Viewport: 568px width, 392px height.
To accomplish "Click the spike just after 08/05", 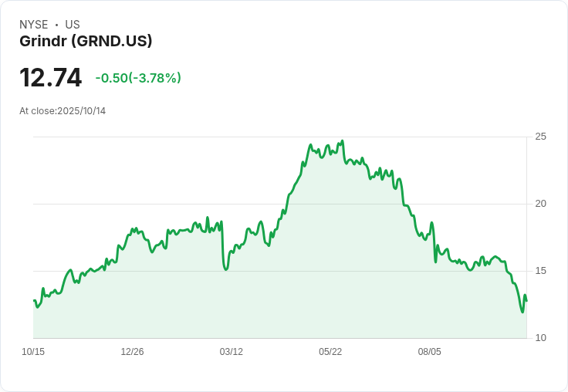I will [x=431, y=222].
